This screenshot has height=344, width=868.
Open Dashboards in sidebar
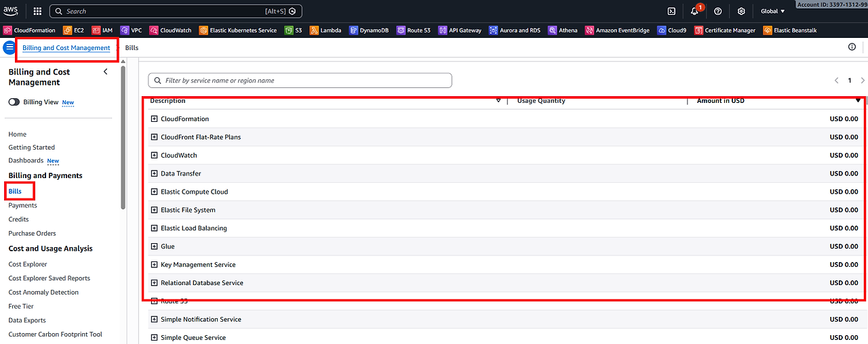point(26,160)
